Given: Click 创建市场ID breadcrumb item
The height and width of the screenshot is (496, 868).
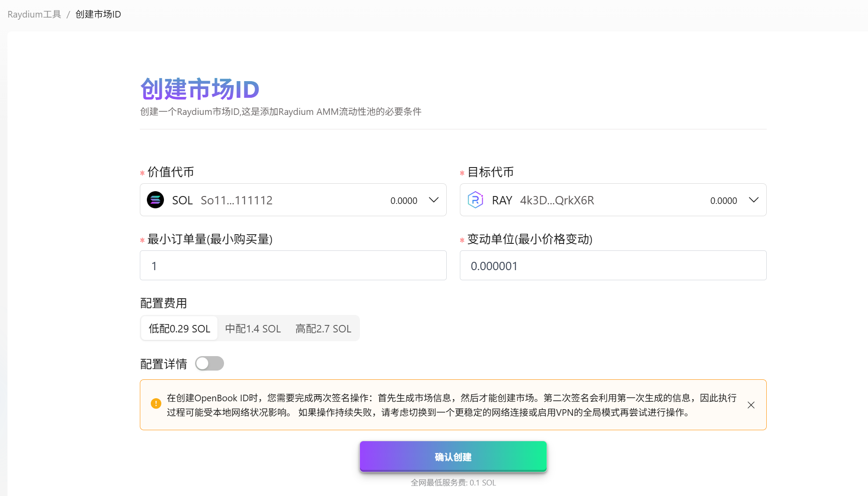Looking at the screenshot, I should [98, 14].
